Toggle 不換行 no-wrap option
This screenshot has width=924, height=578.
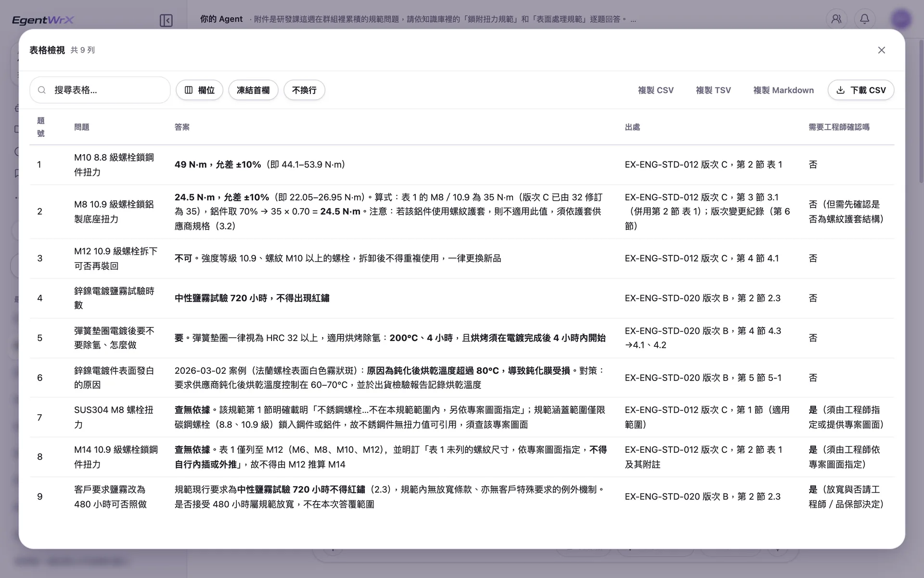tap(304, 90)
